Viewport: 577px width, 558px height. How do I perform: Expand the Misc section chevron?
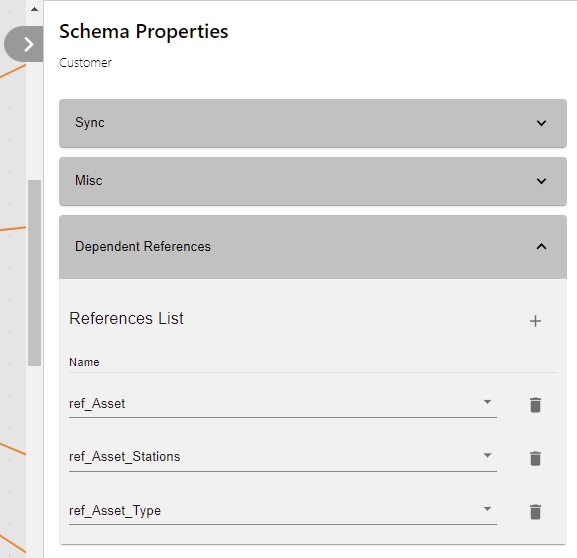[x=541, y=181]
